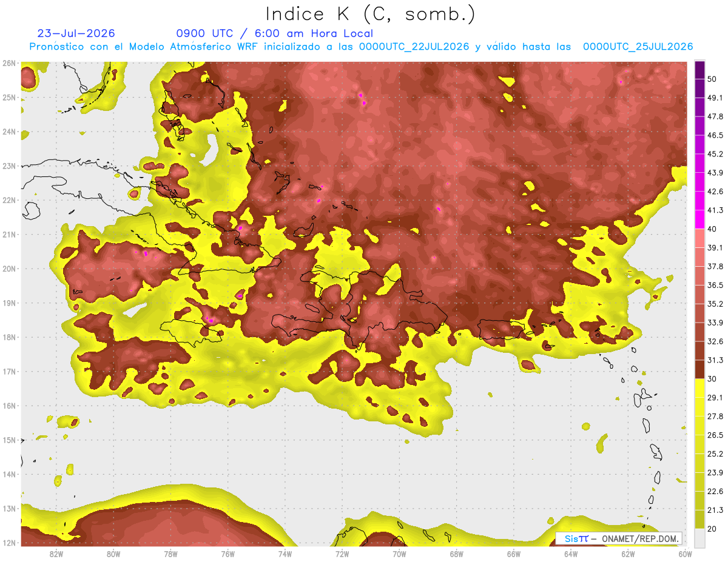728x562 pixels.
Task: Click the "Pronóstico con el Modelo Atmósferico WRF" description line
Action: [x=362, y=47]
